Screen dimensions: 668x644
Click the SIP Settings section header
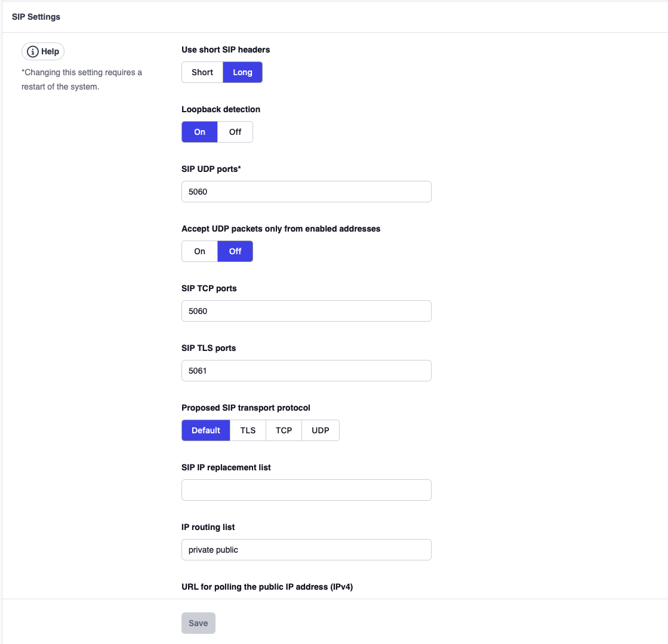pyautogui.click(x=36, y=17)
